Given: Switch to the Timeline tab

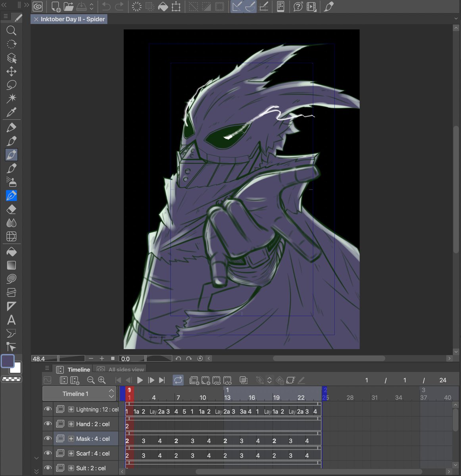Looking at the screenshot, I should [x=73, y=369].
